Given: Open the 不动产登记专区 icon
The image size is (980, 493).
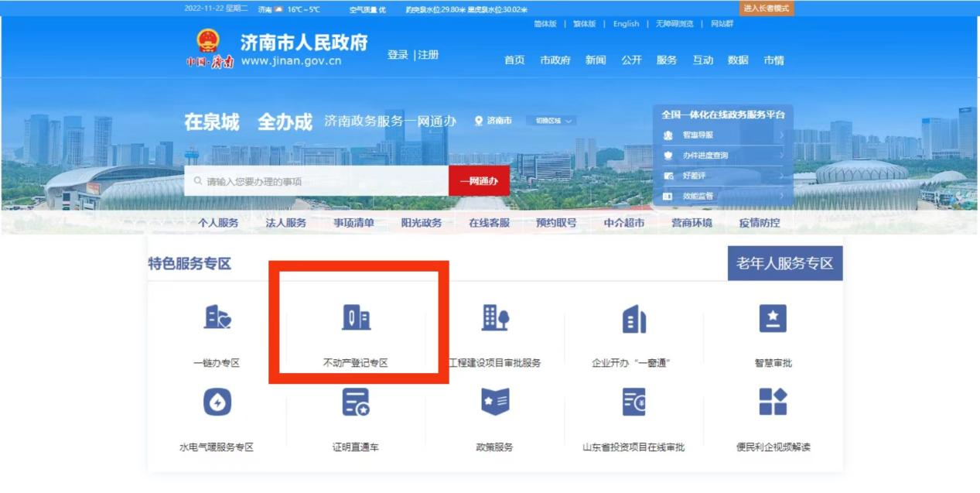Looking at the screenshot, I should (356, 318).
